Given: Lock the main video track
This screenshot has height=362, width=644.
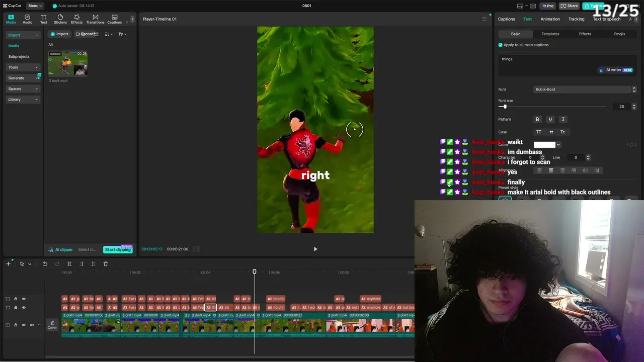Looking at the screenshot, I should [16, 325].
